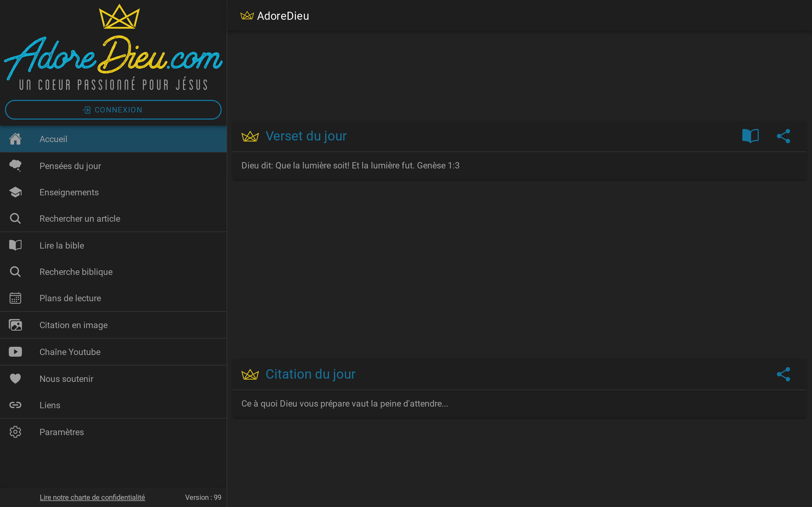Open Citation en image
Viewport: 812px width, 507px height.
pyautogui.click(x=74, y=325)
